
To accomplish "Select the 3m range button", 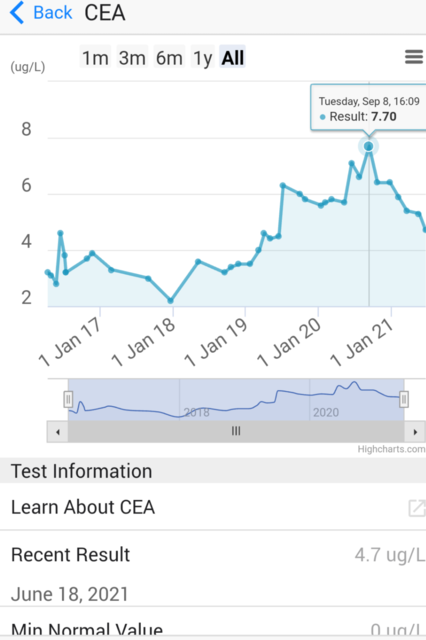I will tap(132, 58).
